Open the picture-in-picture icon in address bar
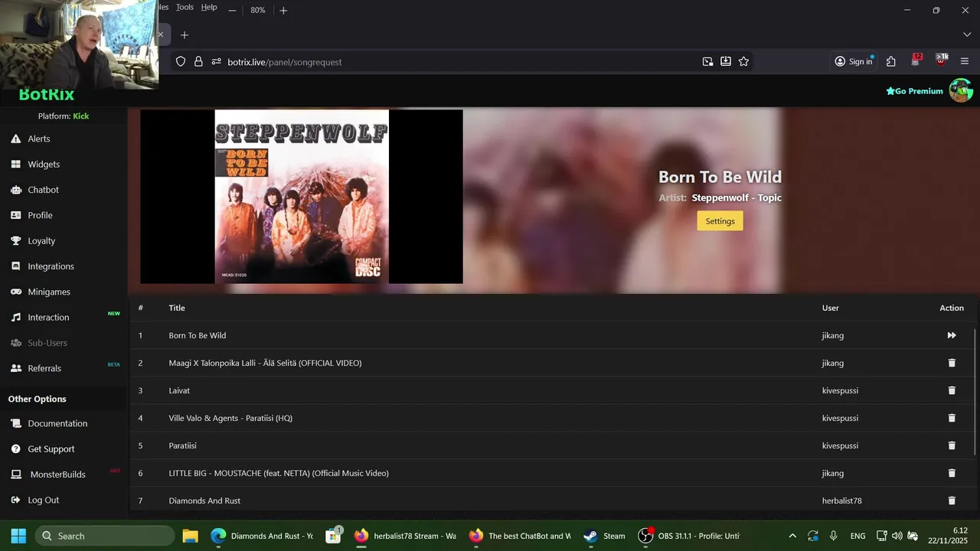Viewport: 980px width, 551px height. 707,61
